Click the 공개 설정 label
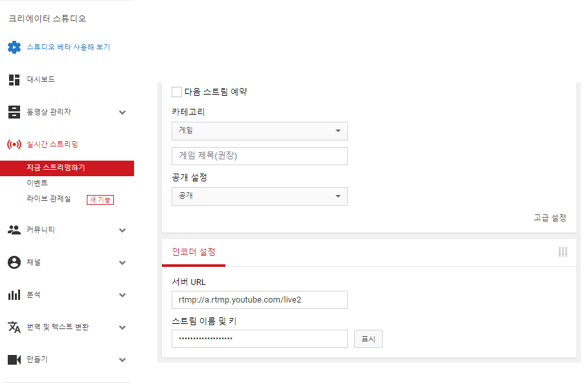Screen dimensions: 588x388 click(189, 177)
